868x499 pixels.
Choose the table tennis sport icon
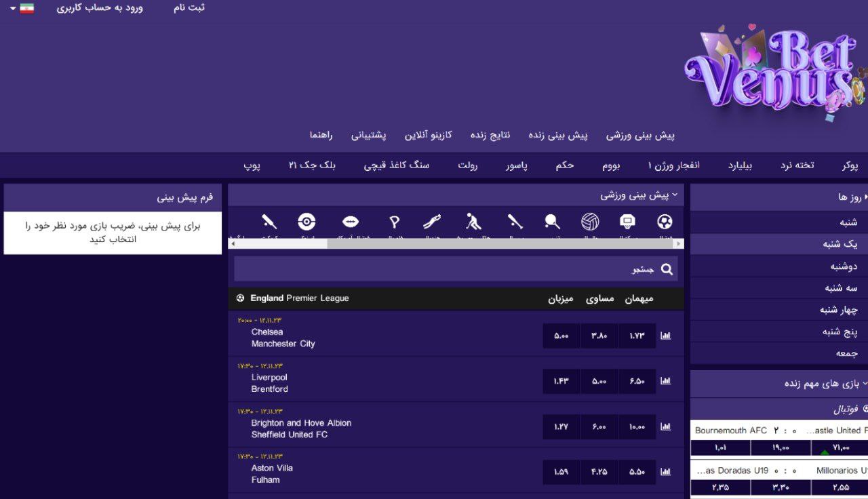[551, 222]
